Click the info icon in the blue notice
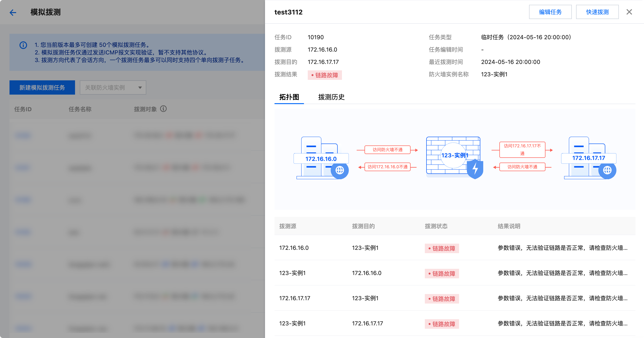The image size is (644, 338). click(x=23, y=45)
